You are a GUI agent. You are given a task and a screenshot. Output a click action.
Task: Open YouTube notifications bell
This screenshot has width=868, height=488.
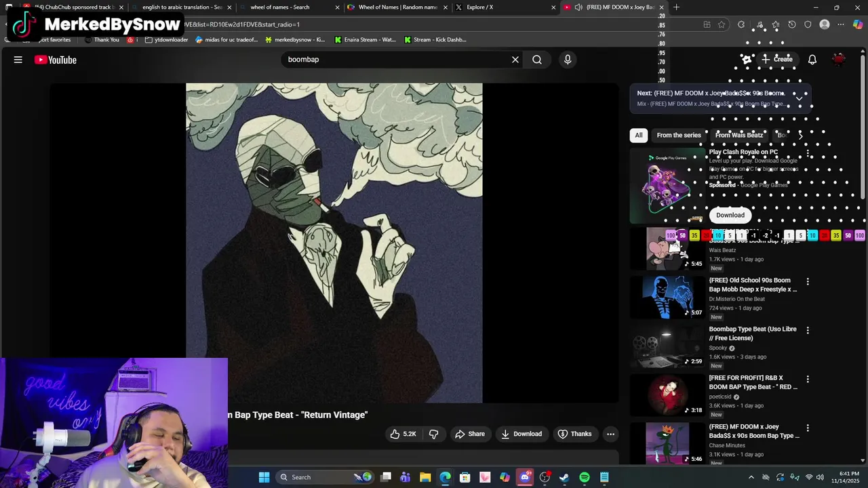(x=812, y=60)
